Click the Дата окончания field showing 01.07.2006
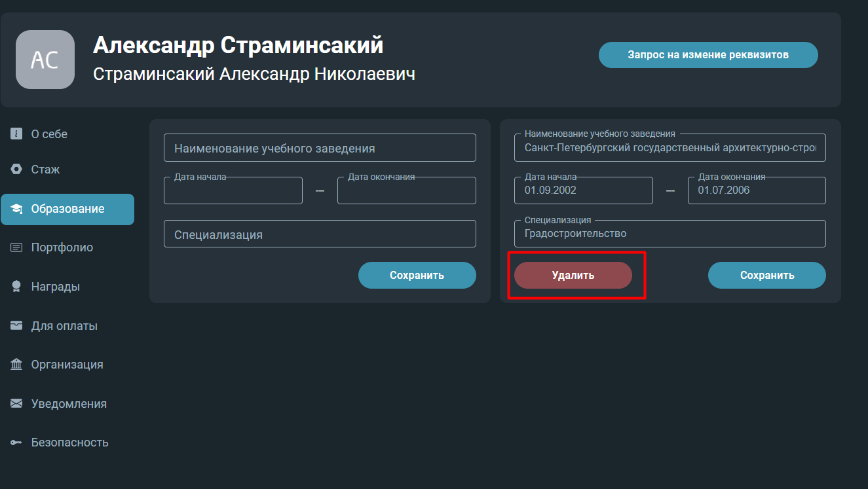The height and width of the screenshot is (489, 868). tap(757, 190)
